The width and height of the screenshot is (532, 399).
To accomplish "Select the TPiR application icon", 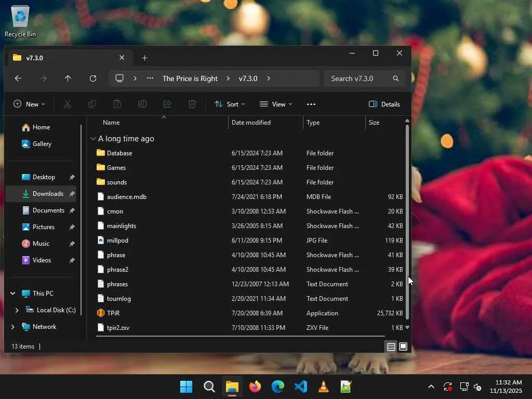I will pyautogui.click(x=100, y=313).
